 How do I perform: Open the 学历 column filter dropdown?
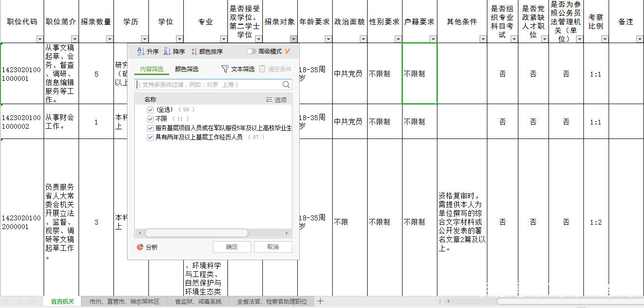click(145, 39)
